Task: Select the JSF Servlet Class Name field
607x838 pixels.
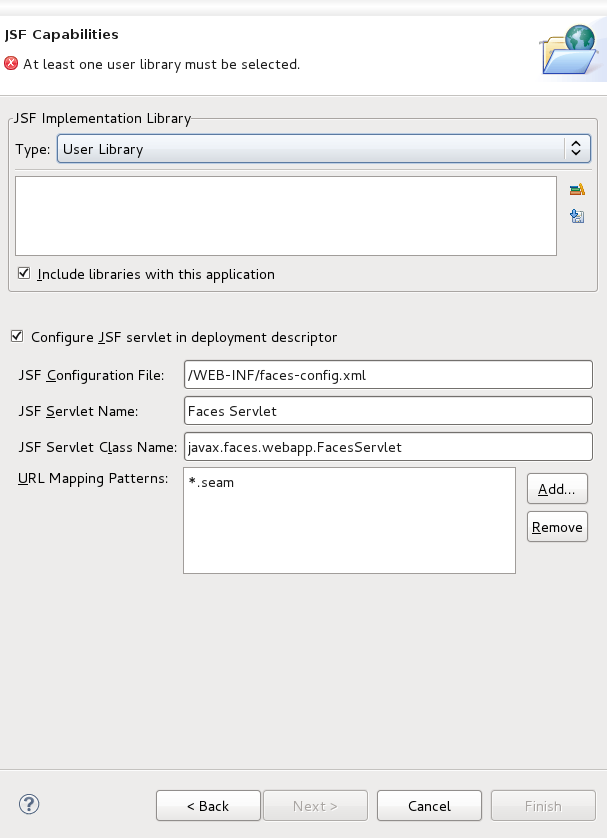Action: click(388, 447)
